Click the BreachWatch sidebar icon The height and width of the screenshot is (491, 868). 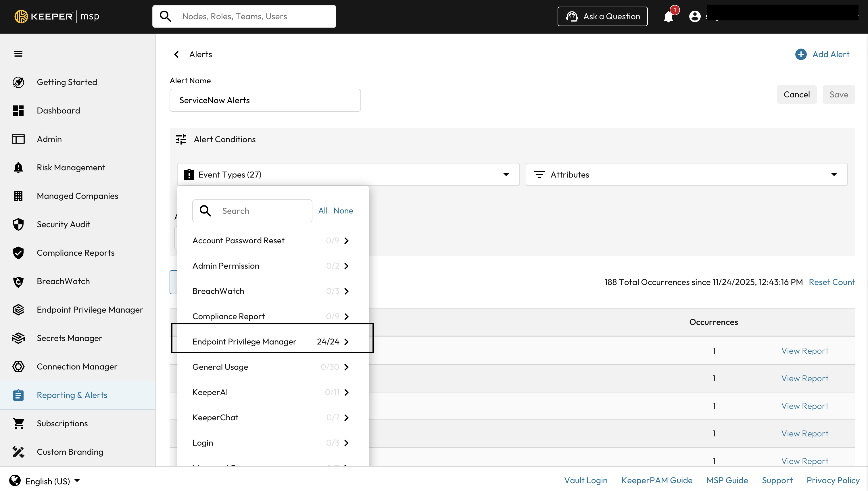pyautogui.click(x=18, y=281)
